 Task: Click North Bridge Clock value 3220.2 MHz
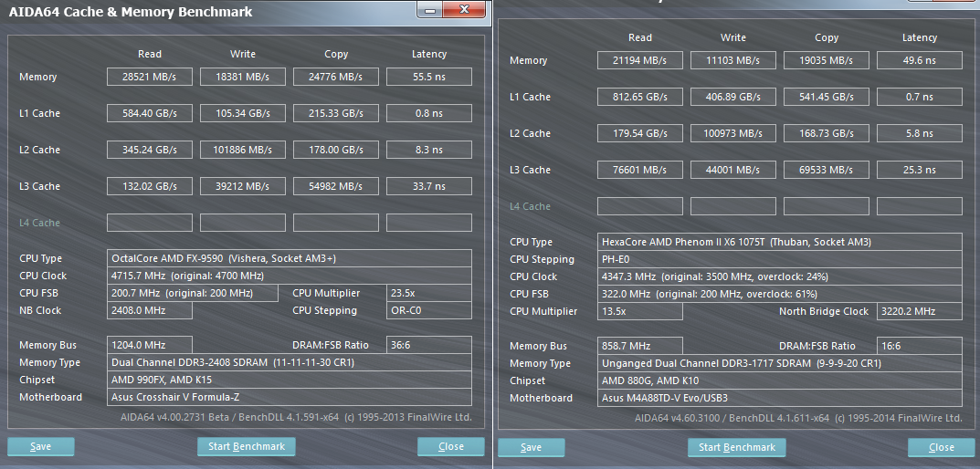(920, 312)
